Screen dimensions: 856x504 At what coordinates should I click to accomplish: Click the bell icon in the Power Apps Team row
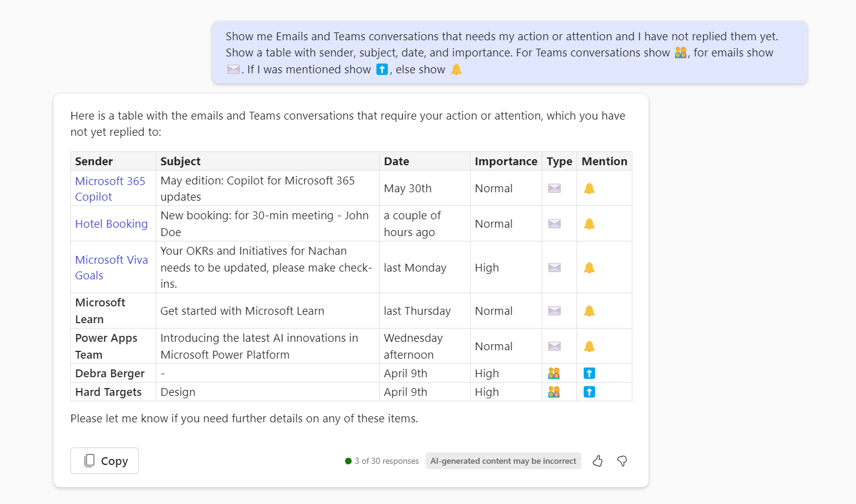click(589, 347)
